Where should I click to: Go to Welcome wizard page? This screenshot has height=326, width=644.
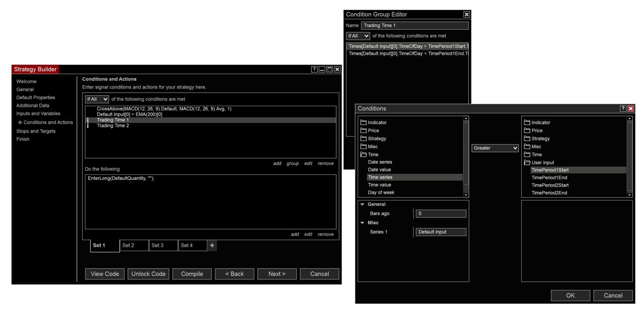point(26,82)
